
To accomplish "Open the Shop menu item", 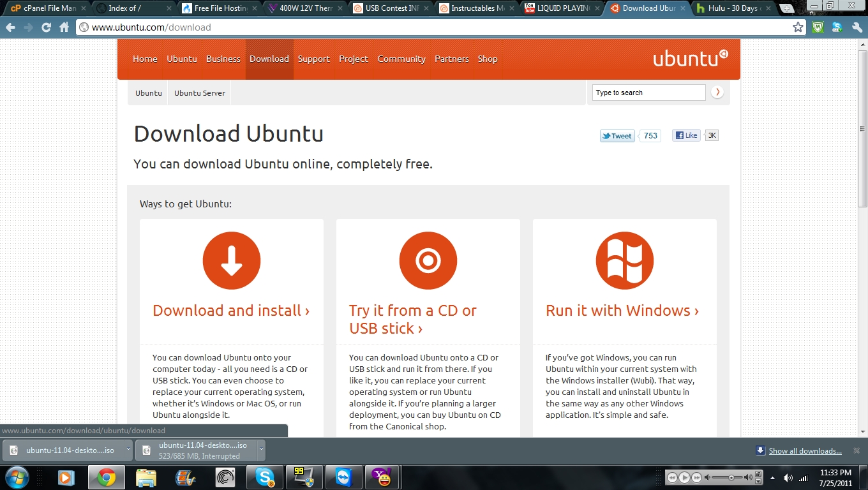I will click(x=488, y=59).
